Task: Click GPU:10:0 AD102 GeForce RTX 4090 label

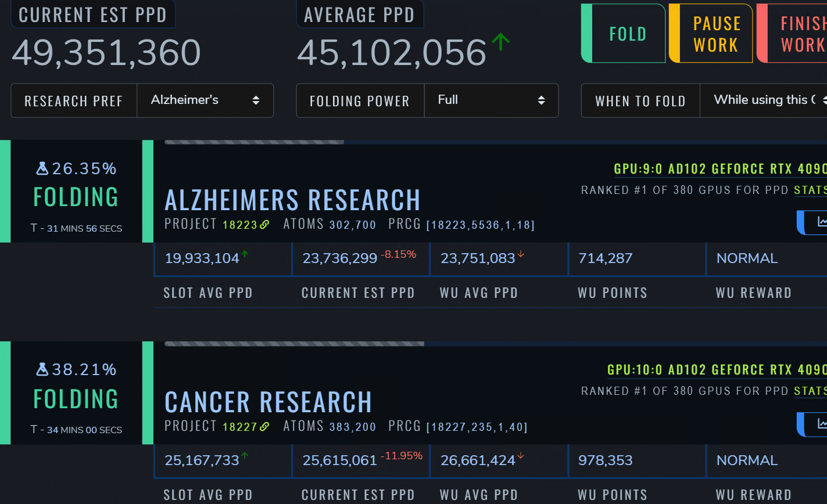Action: click(x=716, y=370)
